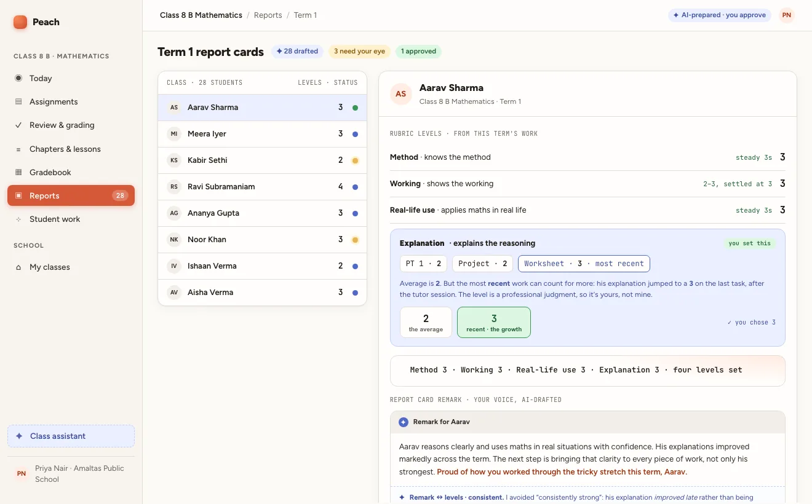Click the Gradebook grid icon
This screenshot has height=504, width=812.
coord(18,172)
